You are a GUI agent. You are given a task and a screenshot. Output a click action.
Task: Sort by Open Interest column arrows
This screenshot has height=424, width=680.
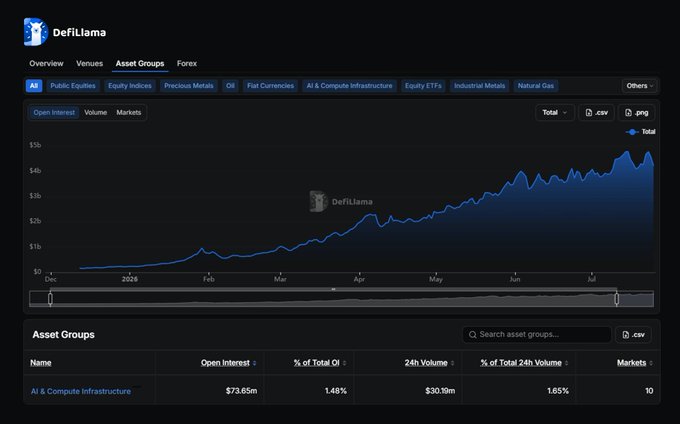pos(255,363)
